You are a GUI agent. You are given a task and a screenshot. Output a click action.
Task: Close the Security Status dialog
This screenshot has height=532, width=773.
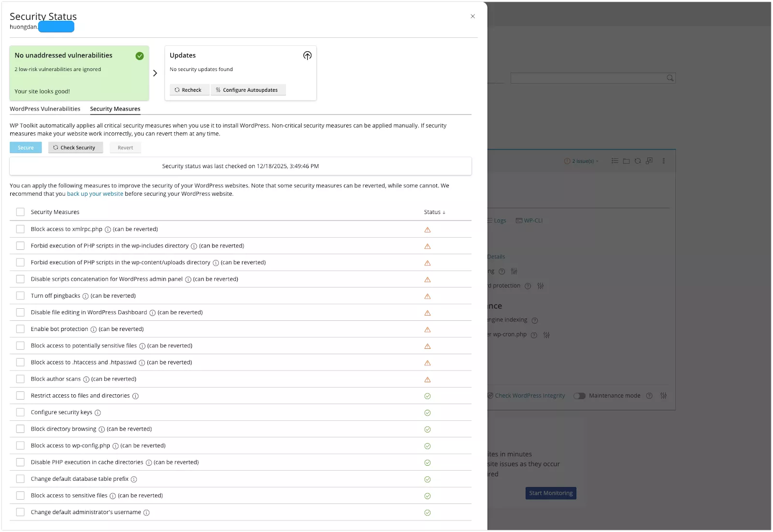point(472,16)
